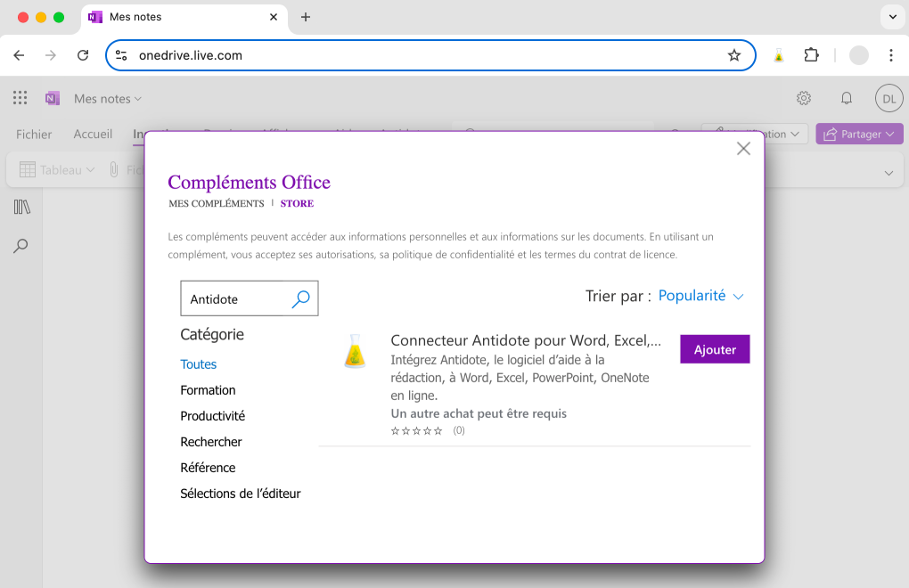Click the Antidote extension icon in browser toolbar
The height and width of the screenshot is (588, 909).
click(778, 55)
